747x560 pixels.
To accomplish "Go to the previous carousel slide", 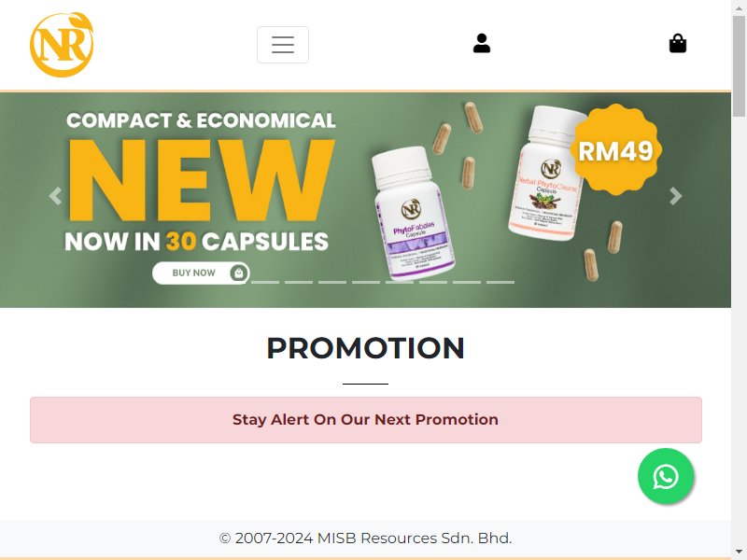I will coord(55,196).
